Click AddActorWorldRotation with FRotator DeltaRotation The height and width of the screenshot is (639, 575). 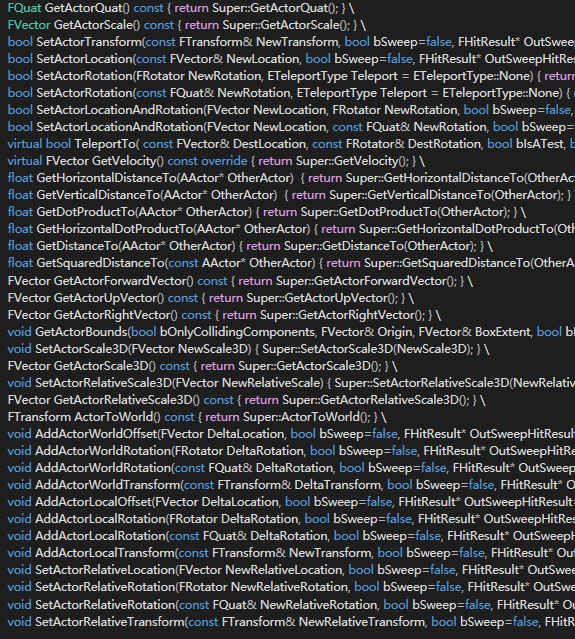click(103, 451)
